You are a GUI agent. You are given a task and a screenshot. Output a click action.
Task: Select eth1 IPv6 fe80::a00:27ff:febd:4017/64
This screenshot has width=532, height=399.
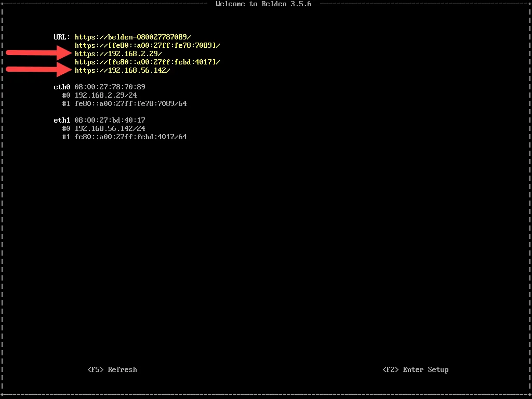tap(130, 137)
